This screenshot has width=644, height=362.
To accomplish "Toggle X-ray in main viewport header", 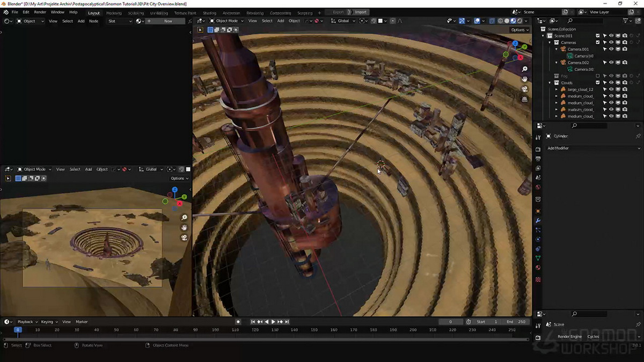I will [492, 21].
